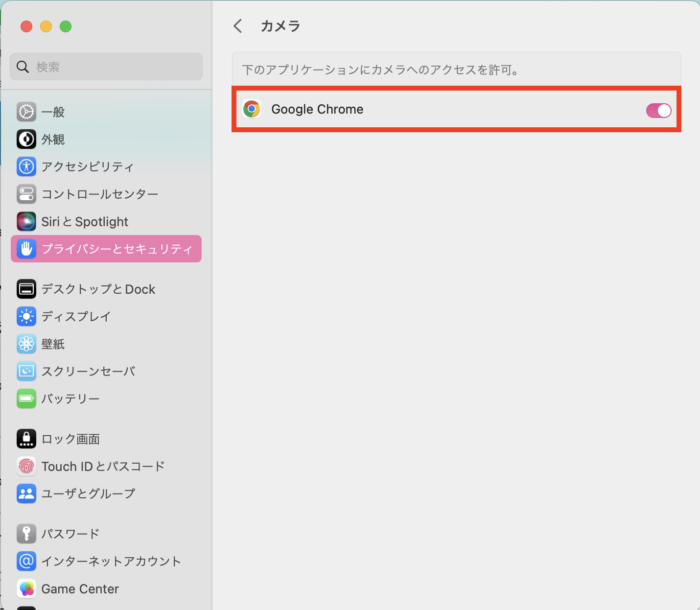
Task: Click the Google Chrome app icon
Action: 252,109
